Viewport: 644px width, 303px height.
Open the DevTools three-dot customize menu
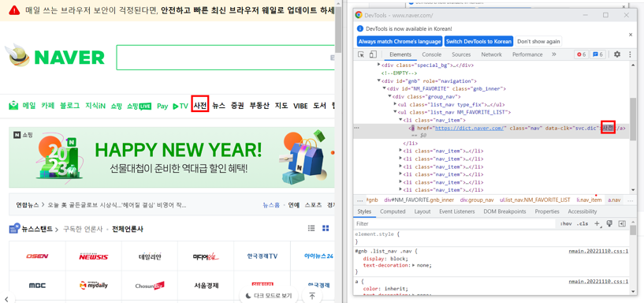[630, 54]
